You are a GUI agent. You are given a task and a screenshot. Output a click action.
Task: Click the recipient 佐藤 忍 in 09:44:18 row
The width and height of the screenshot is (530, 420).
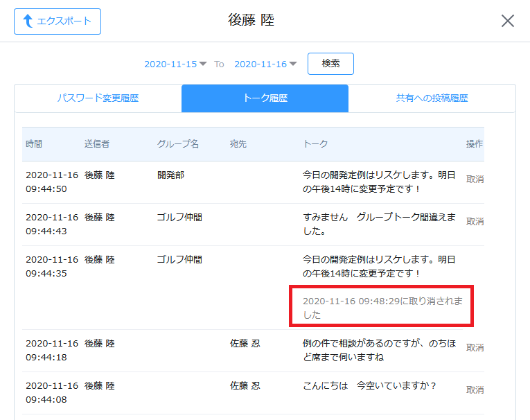pyautogui.click(x=245, y=343)
